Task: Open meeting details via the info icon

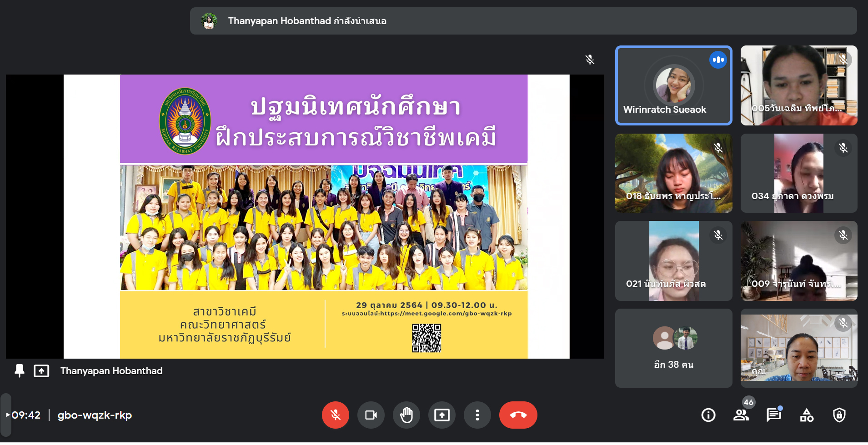Action: point(708,415)
